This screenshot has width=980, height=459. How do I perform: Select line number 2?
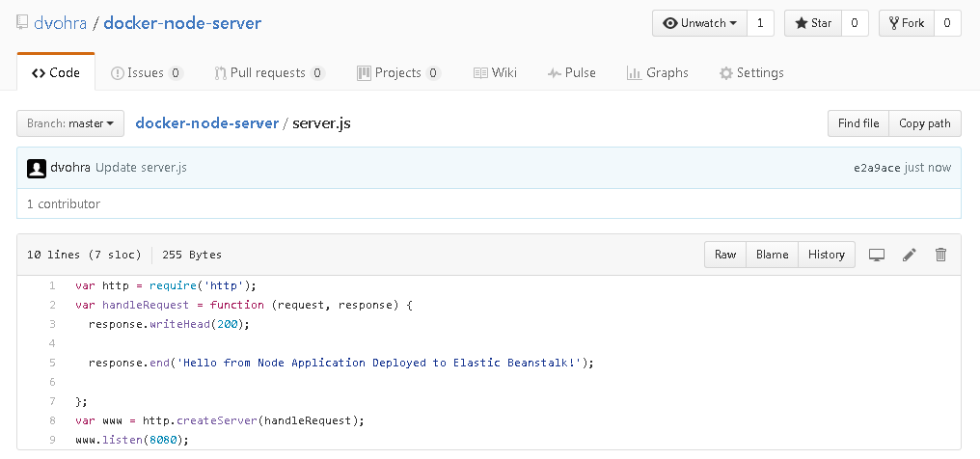coord(52,306)
